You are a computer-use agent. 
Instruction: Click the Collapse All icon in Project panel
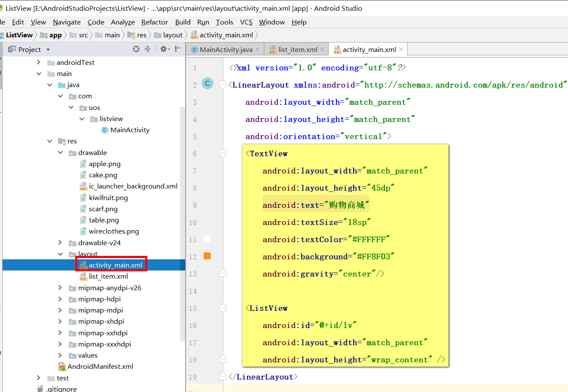(x=148, y=49)
